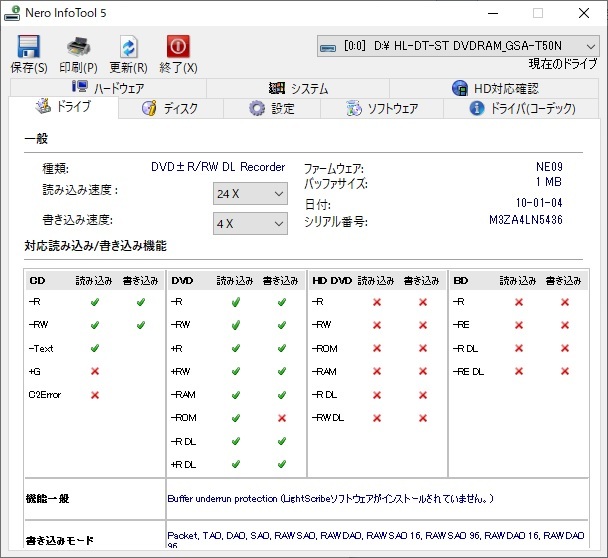Image resolution: width=608 pixels, height=558 pixels.
Task: Click the Nero InfoTool title bar icon
Action: 12,13
